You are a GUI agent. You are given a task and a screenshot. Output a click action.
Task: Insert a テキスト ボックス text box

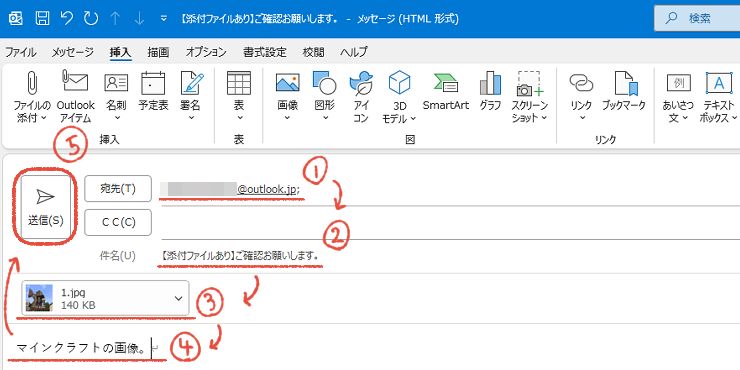coord(718,96)
